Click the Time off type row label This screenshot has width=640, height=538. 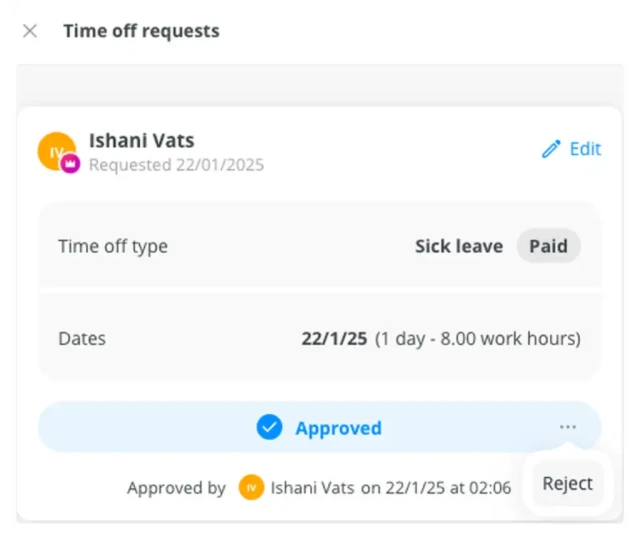coord(113,247)
